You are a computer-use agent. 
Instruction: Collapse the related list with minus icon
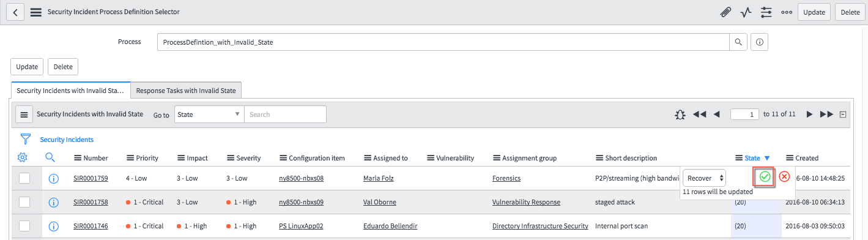pyautogui.click(x=842, y=114)
